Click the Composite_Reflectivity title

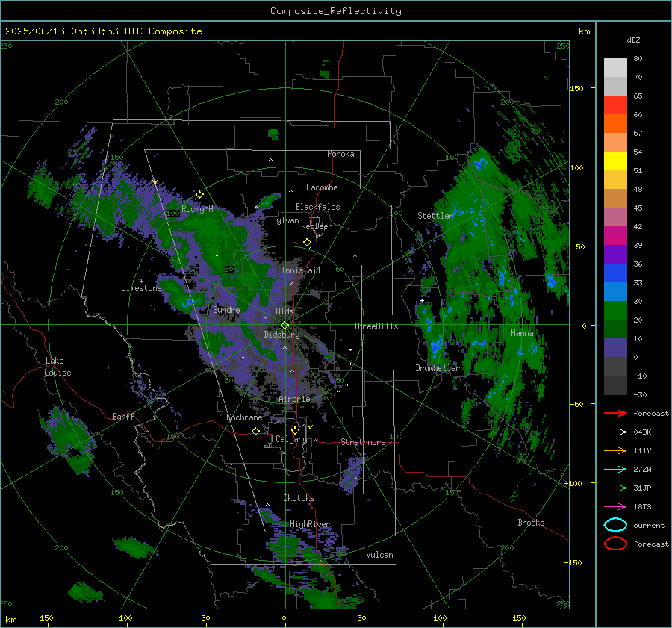(x=335, y=11)
